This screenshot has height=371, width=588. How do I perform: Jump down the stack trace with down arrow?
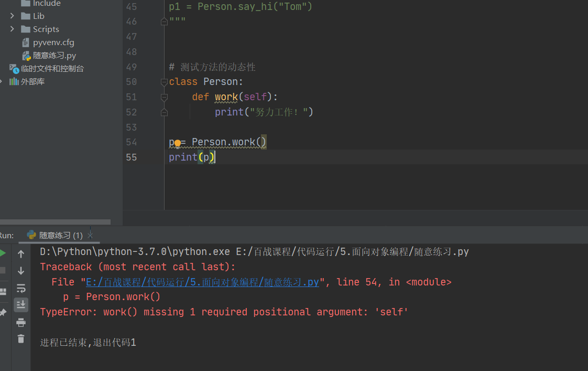(21, 271)
